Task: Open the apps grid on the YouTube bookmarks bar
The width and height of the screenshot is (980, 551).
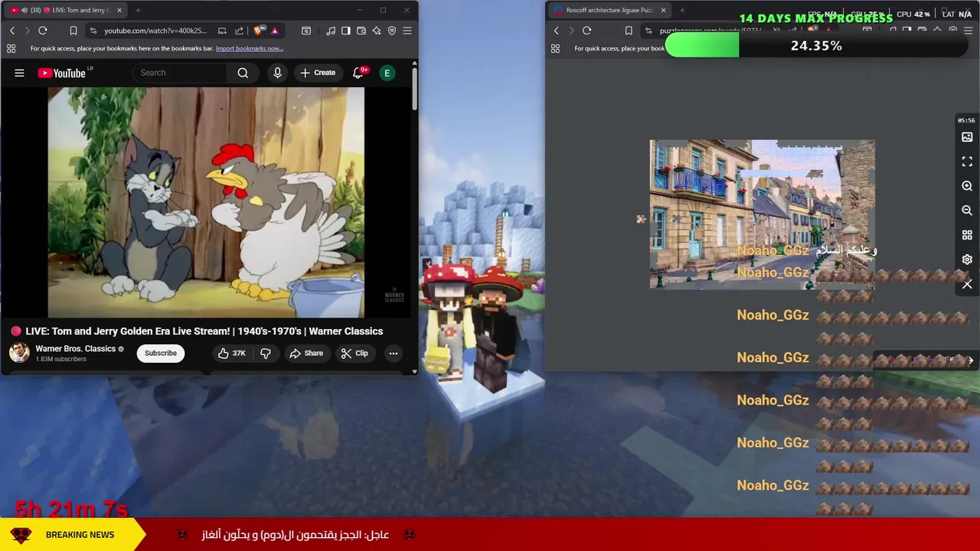Action: (x=11, y=48)
